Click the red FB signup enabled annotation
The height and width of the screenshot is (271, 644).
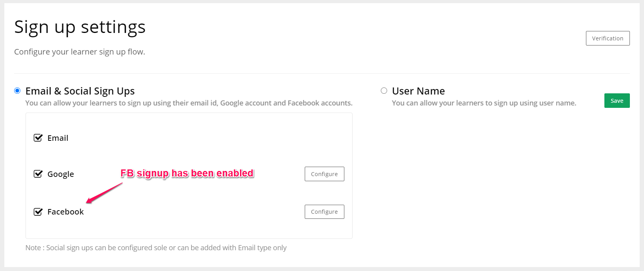point(187,173)
